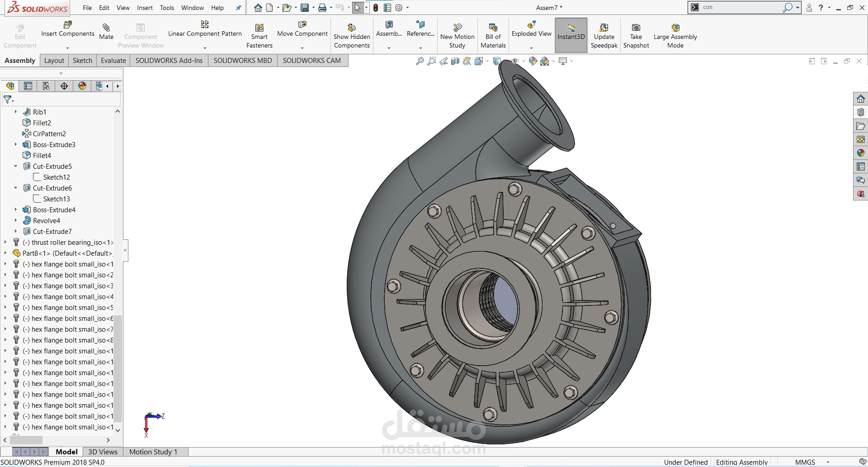This screenshot has height=467, width=868.
Task: Toggle Large Assembly Mode
Action: pyautogui.click(x=675, y=28)
